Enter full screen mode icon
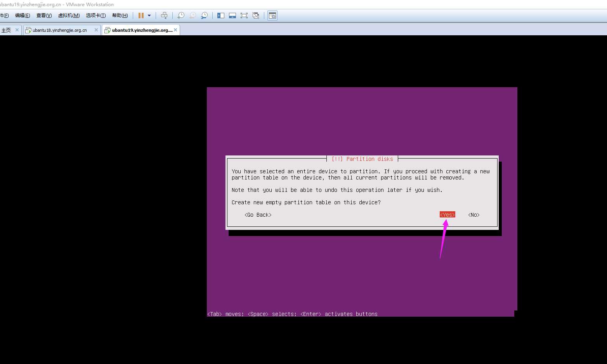607x364 pixels. pyautogui.click(x=244, y=16)
